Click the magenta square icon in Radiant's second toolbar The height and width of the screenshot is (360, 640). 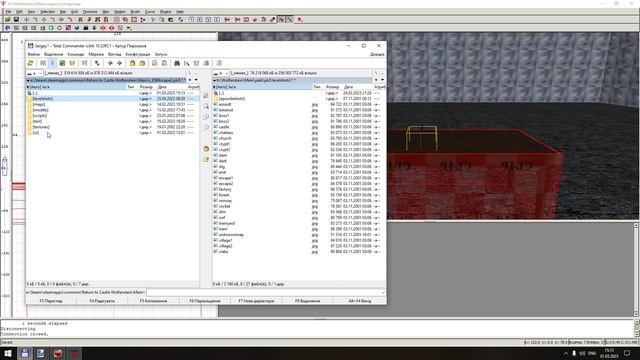(68, 28)
